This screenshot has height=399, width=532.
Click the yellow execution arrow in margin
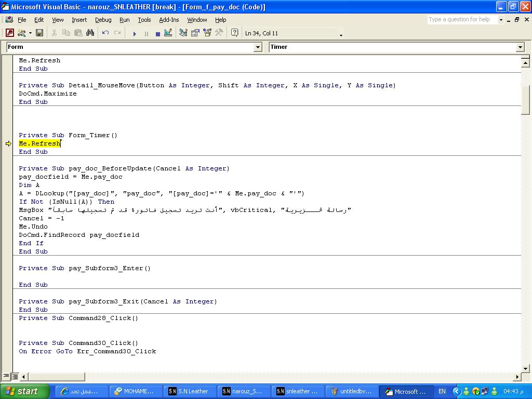coord(8,143)
